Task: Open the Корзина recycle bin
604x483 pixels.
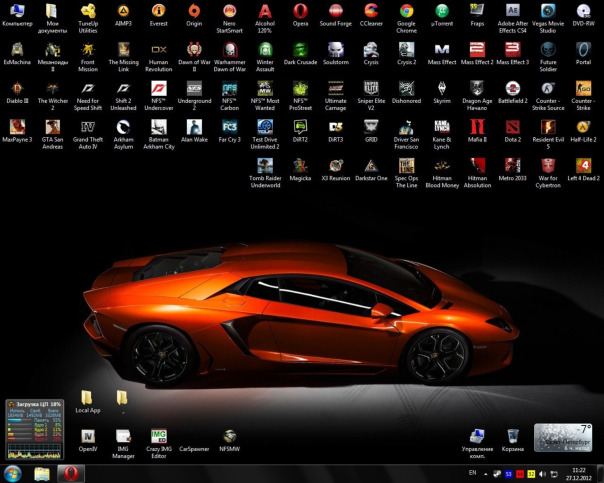Action: coord(512,437)
